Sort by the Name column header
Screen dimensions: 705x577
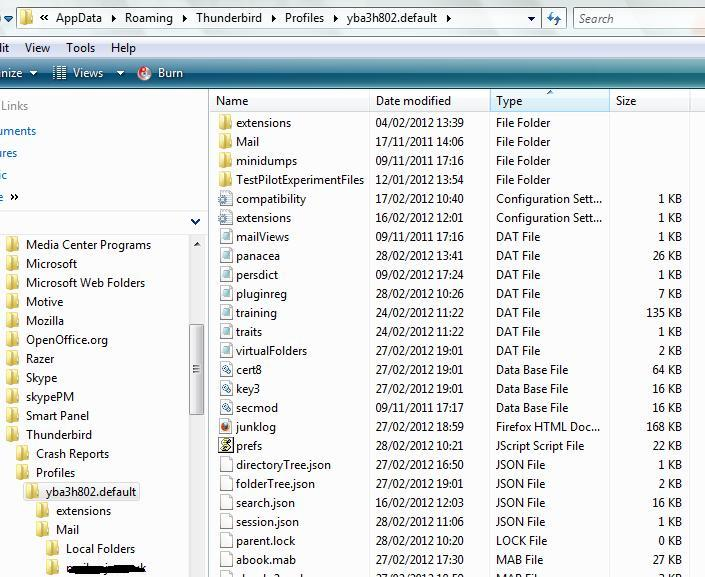click(290, 101)
